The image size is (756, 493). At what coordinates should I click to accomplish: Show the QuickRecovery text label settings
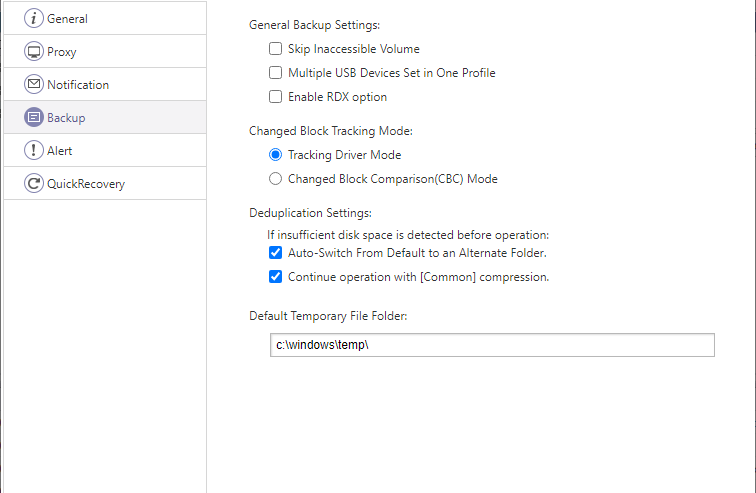click(86, 183)
